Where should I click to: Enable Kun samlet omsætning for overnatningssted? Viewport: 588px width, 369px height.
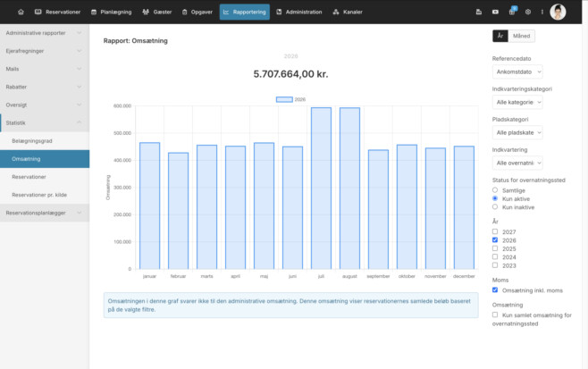[x=495, y=314]
